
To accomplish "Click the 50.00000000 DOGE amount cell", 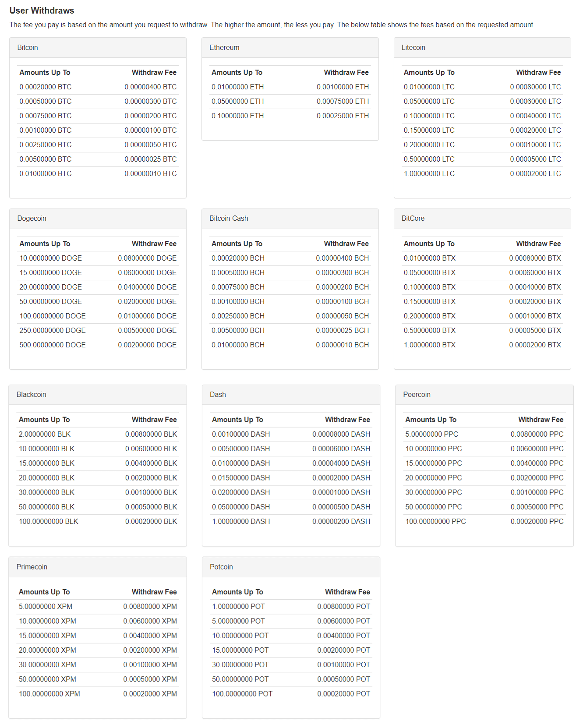I will click(x=51, y=302).
